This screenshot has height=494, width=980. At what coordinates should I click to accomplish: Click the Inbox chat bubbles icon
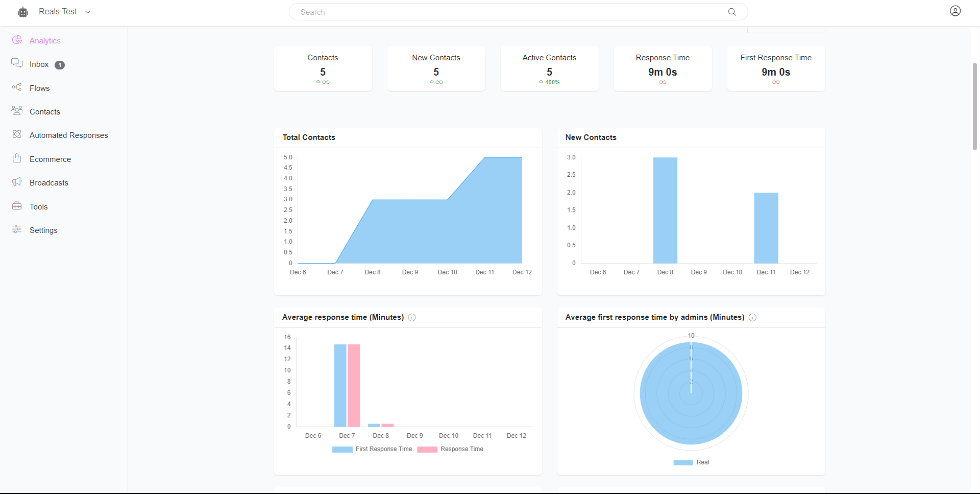(x=17, y=63)
